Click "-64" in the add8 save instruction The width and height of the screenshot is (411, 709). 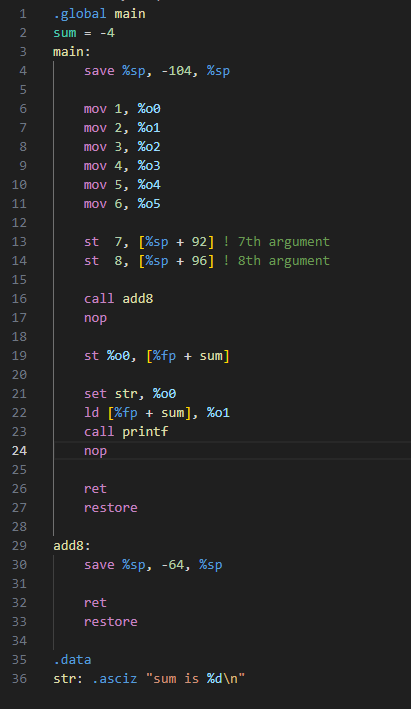coord(172,565)
